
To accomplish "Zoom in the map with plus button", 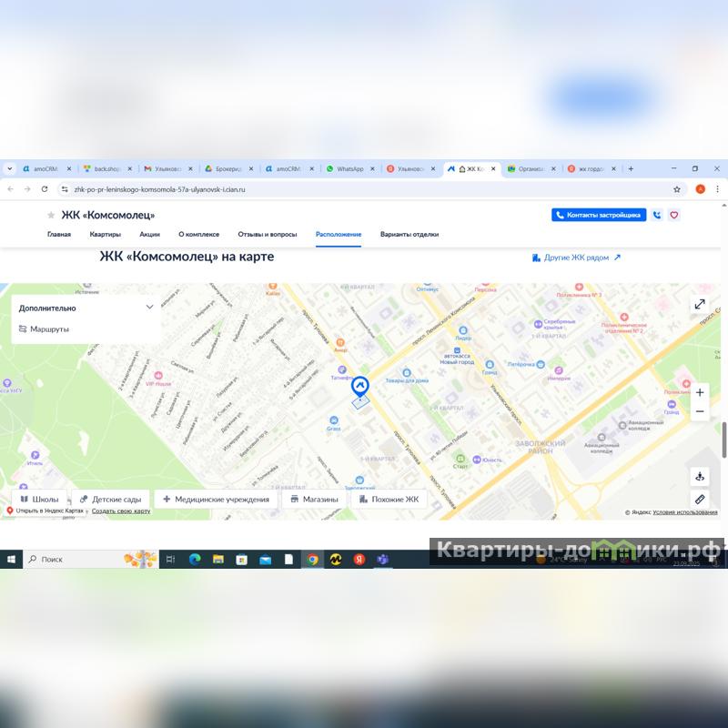I will point(700,392).
